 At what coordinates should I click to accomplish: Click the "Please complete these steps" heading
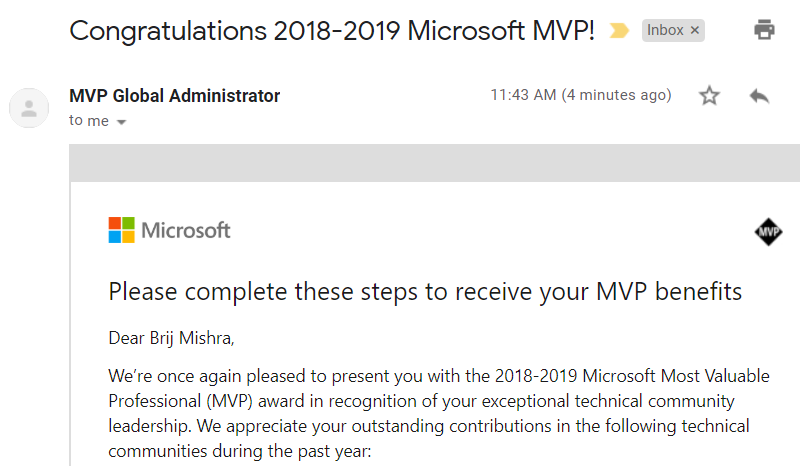(x=425, y=292)
